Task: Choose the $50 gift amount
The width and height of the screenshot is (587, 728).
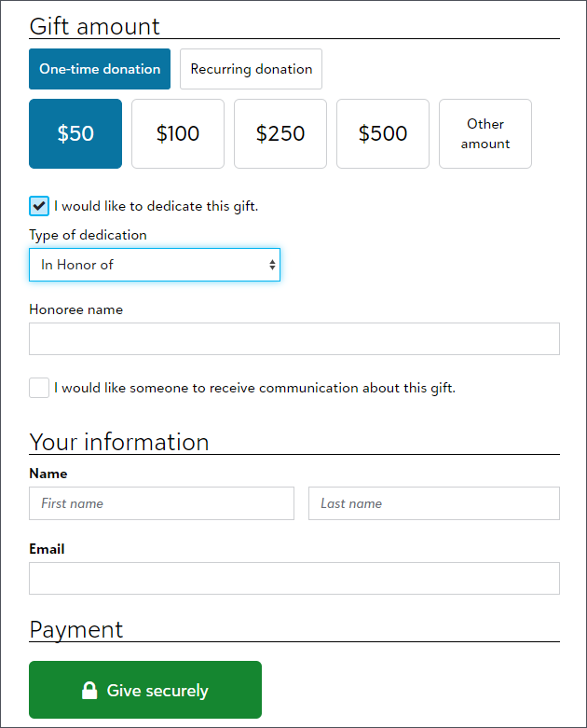Action: tap(75, 133)
